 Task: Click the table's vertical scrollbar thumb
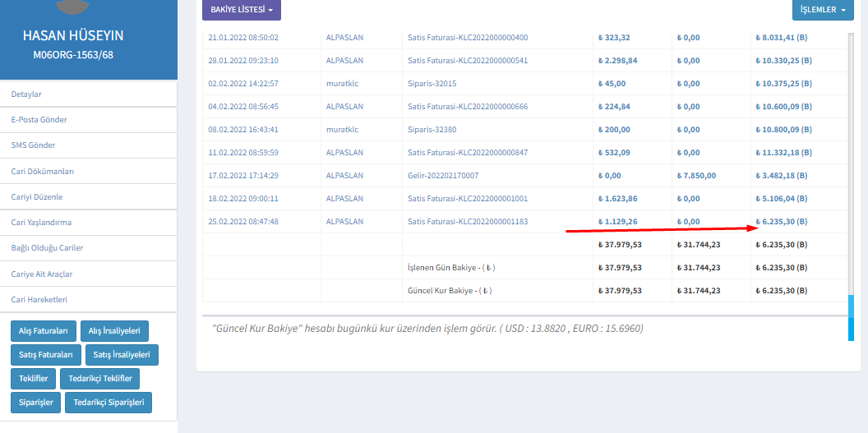coord(851,317)
